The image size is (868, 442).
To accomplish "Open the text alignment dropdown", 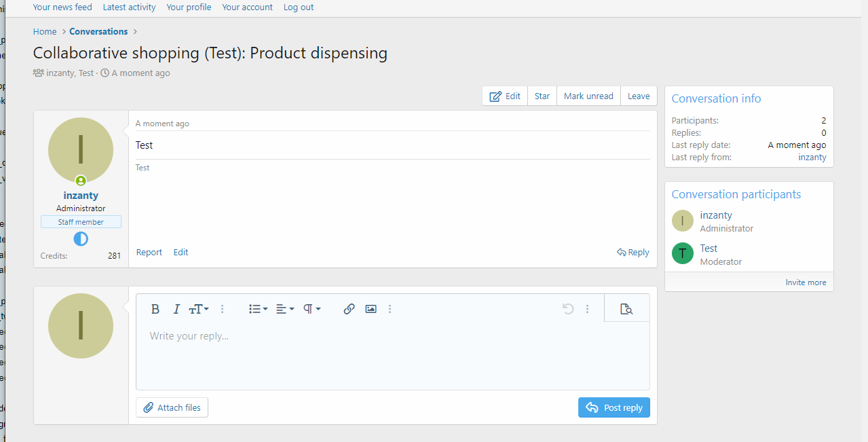I will pyautogui.click(x=285, y=309).
